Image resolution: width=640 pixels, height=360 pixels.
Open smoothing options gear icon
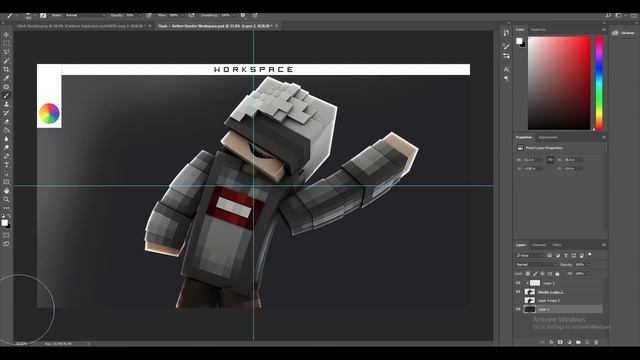(243, 15)
